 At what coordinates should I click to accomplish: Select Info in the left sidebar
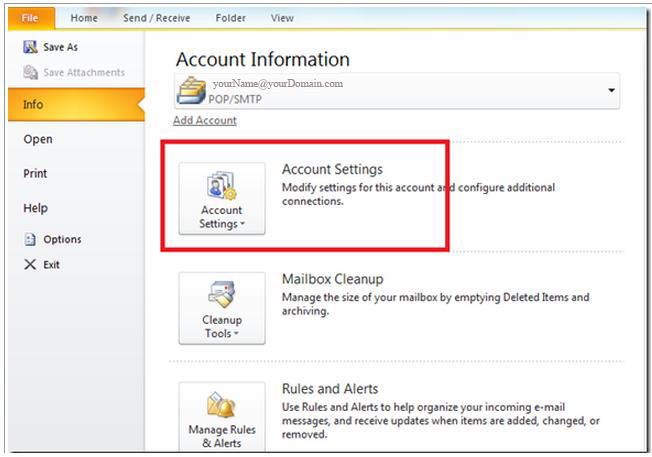pos(76,104)
